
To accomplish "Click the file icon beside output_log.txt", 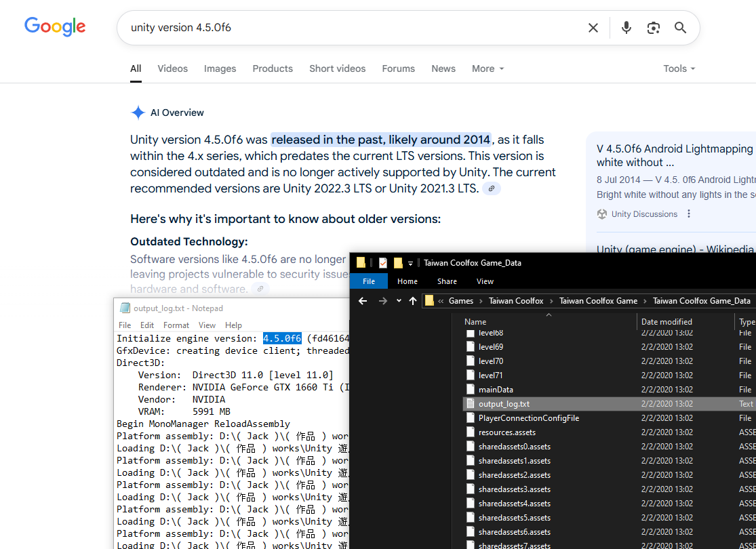I will 471,404.
